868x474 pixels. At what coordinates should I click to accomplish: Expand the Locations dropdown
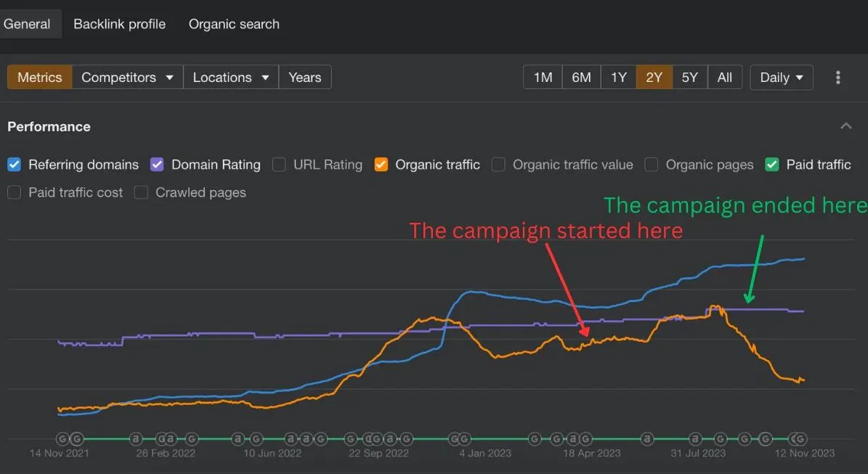[231, 78]
